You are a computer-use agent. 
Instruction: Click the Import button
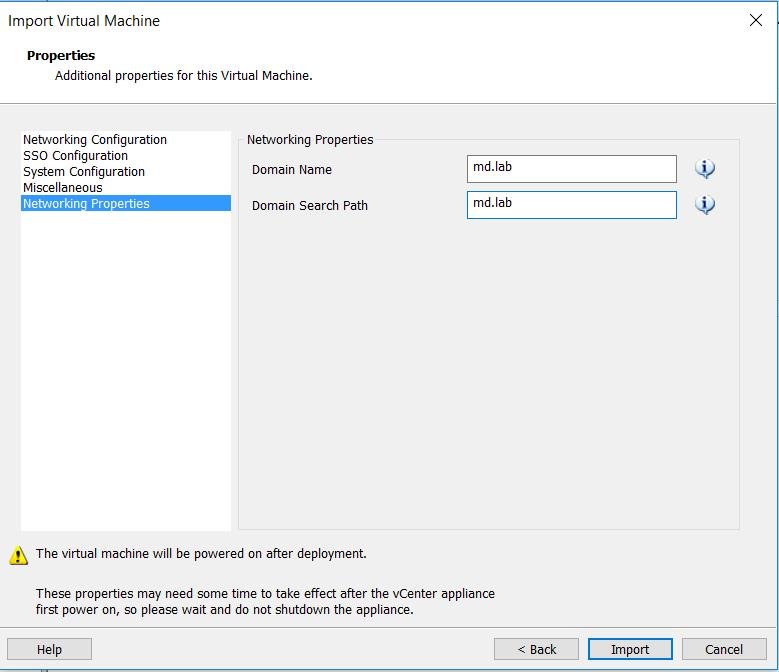tap(630, 649)
